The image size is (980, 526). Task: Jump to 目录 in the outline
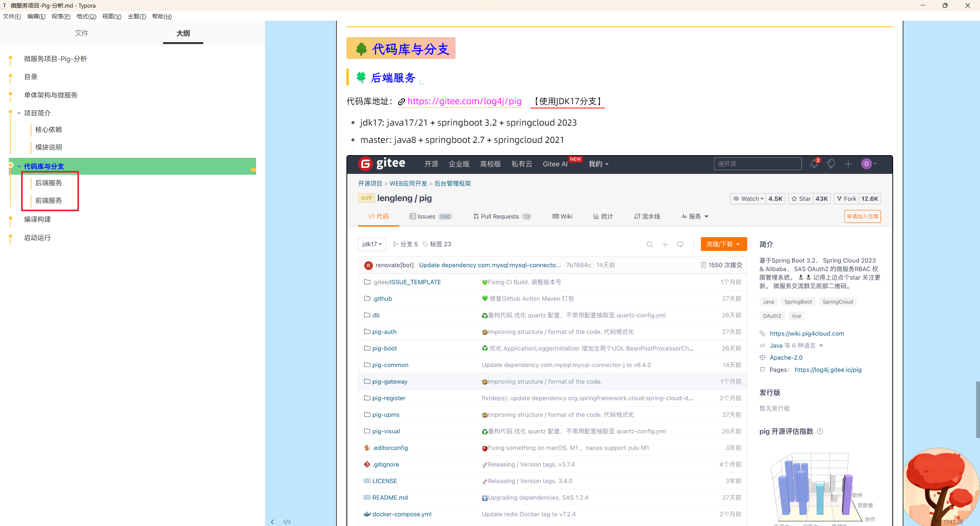(x=31, y=77)
